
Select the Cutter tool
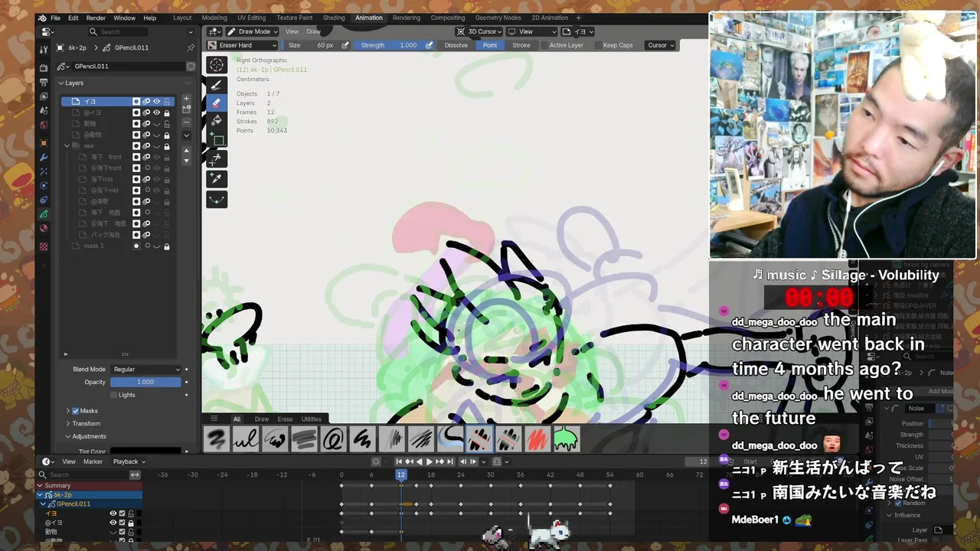pyautogui.click(x=217, y=159)
